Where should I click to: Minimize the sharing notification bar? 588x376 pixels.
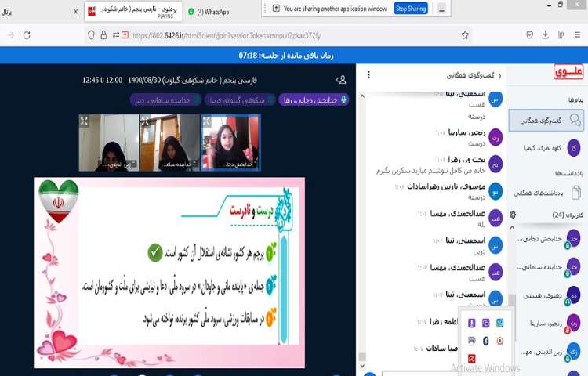point(441,9)
